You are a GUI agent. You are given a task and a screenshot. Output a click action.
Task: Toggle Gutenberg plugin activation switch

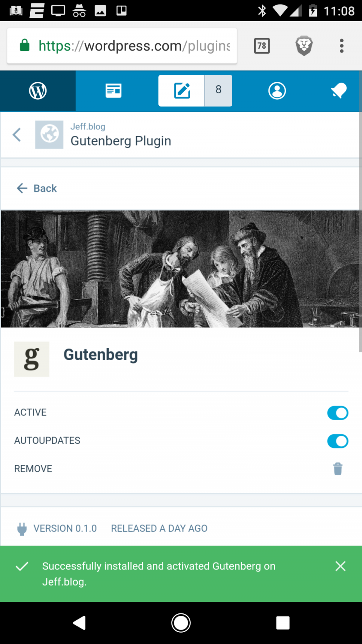[x=337, y=413]
